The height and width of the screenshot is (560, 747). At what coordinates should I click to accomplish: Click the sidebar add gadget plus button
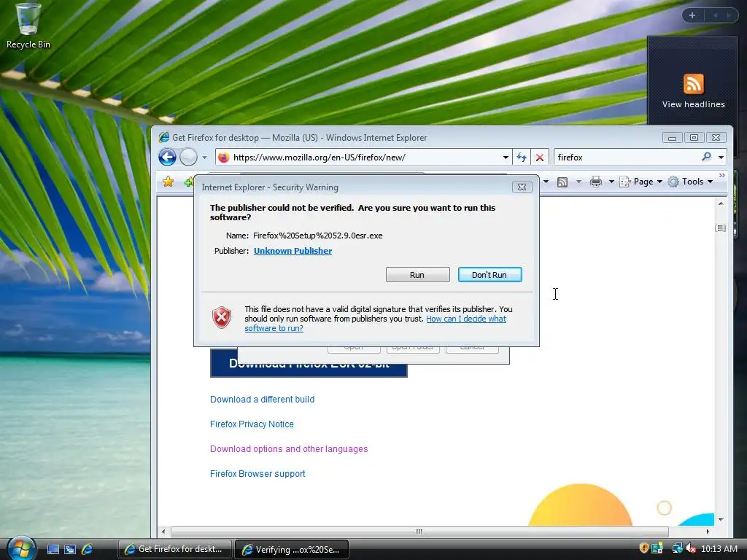(x=692, y=15)
